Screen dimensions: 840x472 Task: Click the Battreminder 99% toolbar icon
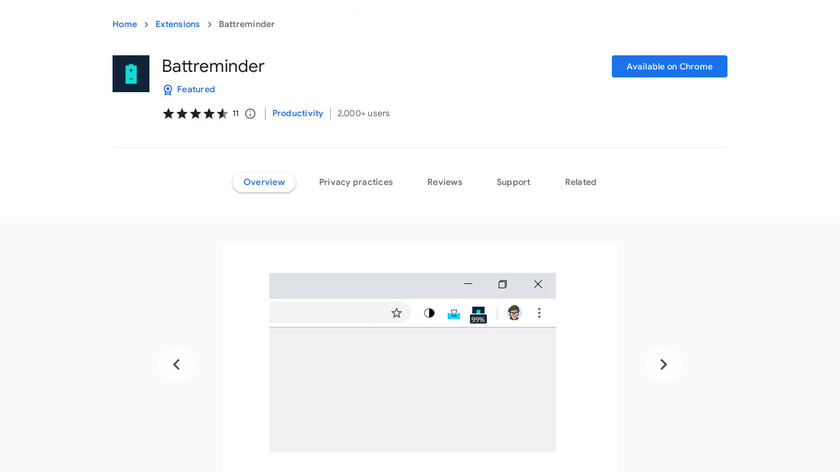[478, 314]
